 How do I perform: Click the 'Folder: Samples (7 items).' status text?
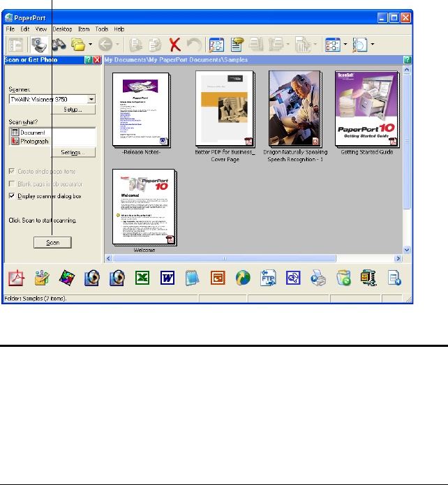coord(36,299)
